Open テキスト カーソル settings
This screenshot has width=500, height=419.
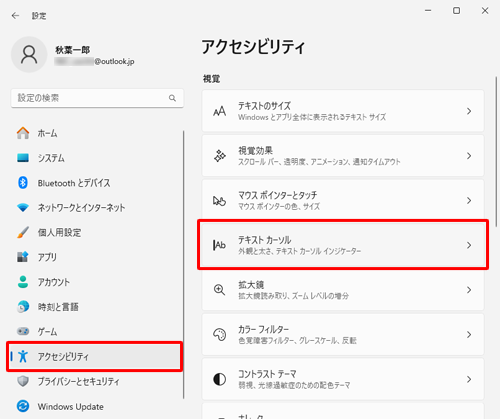click(343, 245)
